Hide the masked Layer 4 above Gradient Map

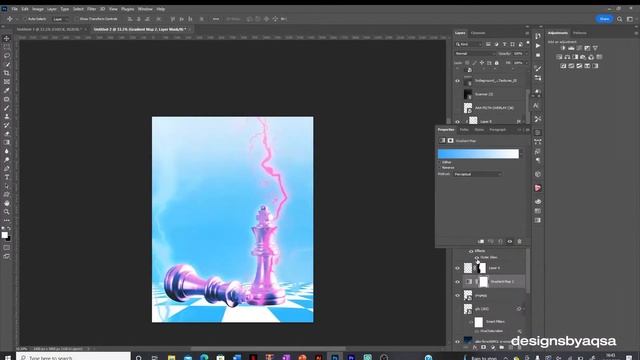(x=457, y=268)
